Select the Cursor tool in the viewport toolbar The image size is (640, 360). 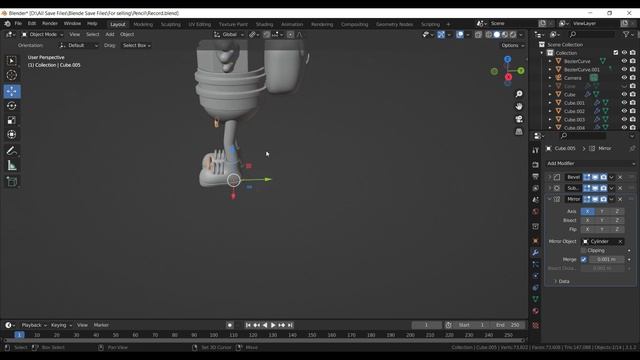pos(12,75)
